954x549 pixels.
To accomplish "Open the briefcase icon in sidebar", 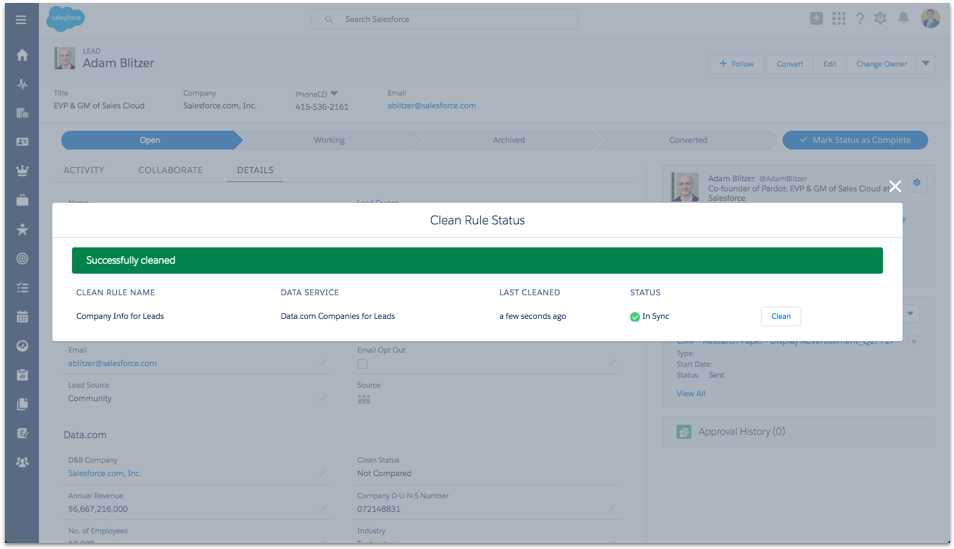I will tap(22, 200).
